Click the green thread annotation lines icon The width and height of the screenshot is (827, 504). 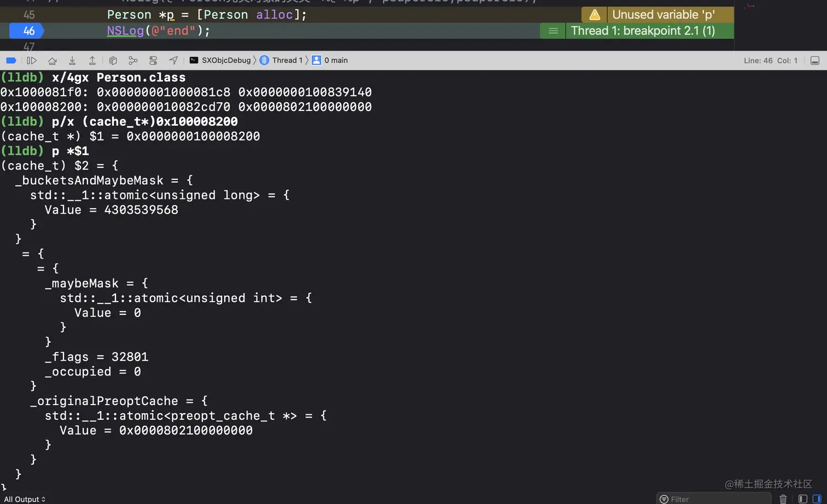coord(554,31)
